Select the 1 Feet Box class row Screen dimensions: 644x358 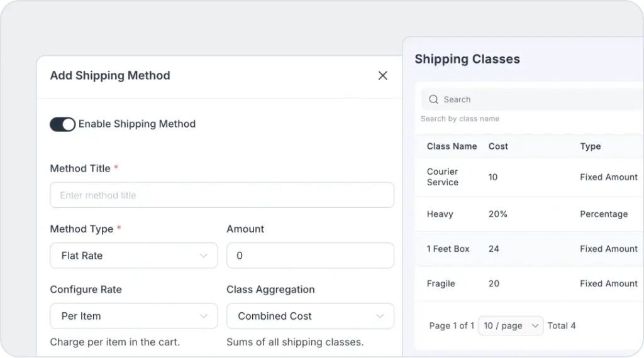[x=448, y=249]
